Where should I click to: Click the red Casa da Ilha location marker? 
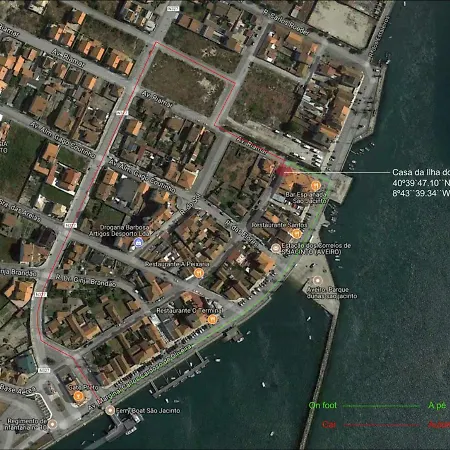pyautogui.click(x=282, y=171)
